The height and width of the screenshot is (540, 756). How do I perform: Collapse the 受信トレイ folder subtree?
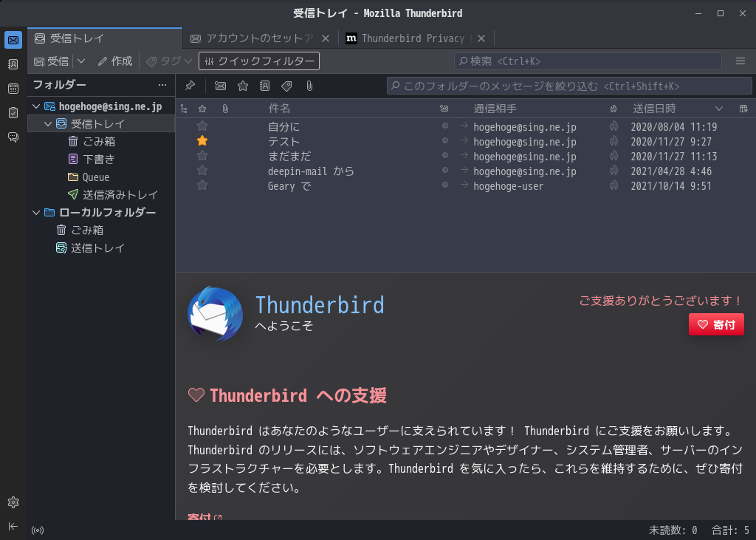[48, 124]
